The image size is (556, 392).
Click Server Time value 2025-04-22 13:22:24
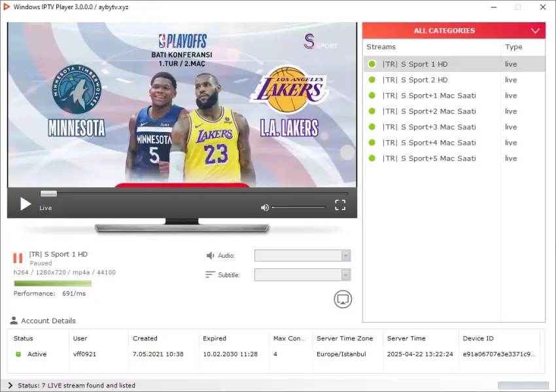pyautogui.click(x=420, y=354)
